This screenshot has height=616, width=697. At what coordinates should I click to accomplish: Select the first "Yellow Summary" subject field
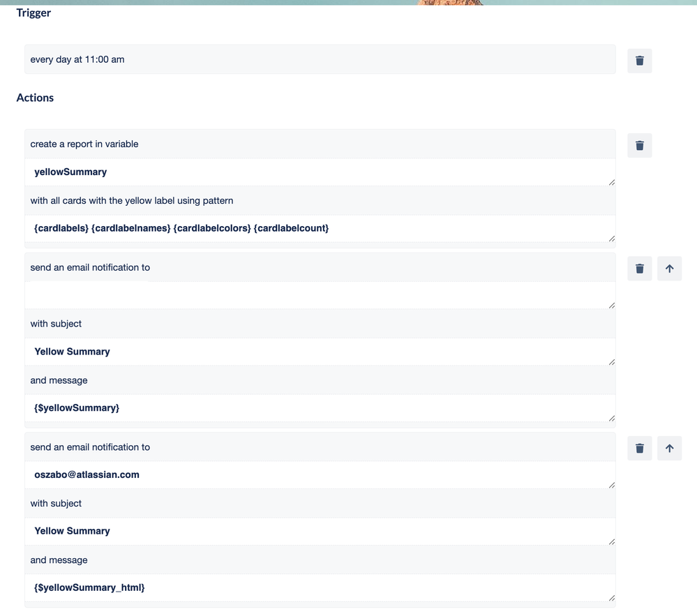pyautogui.click(x=320, y=351)
